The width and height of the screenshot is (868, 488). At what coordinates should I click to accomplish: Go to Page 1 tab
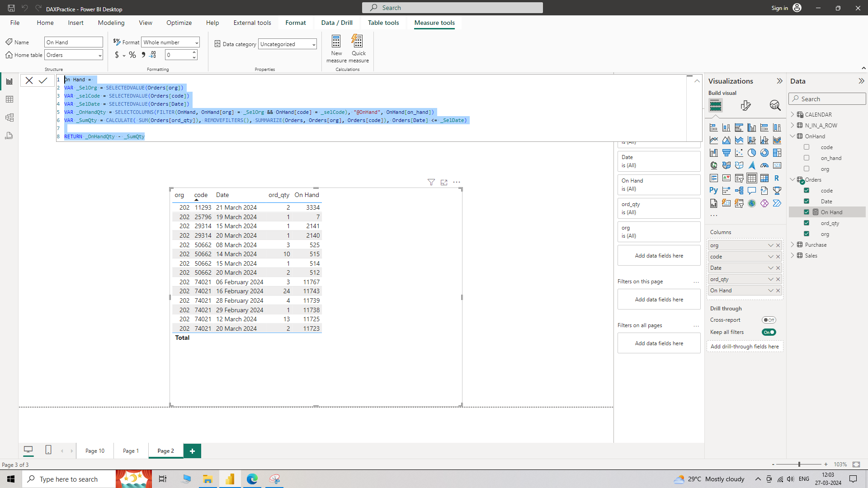click(x=131, y=451)
